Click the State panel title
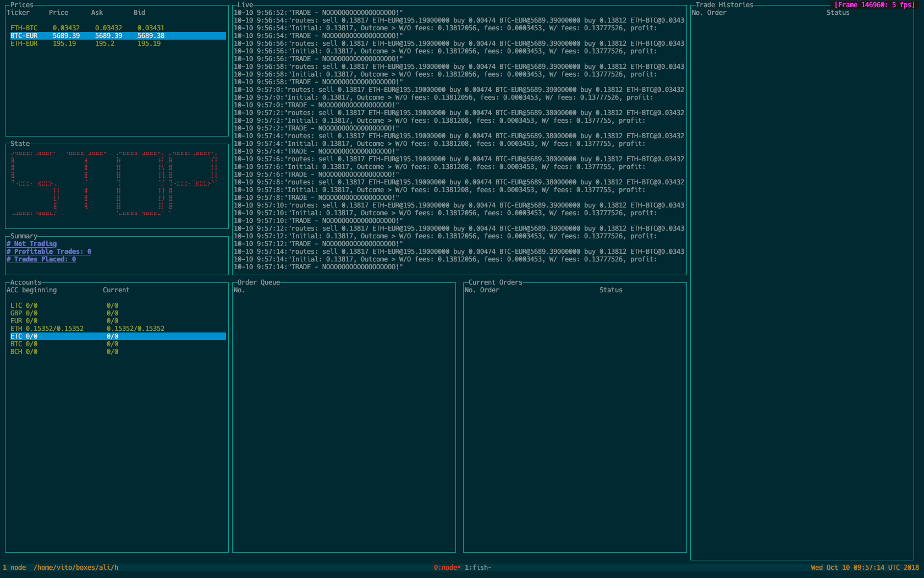 pos(20,144)
